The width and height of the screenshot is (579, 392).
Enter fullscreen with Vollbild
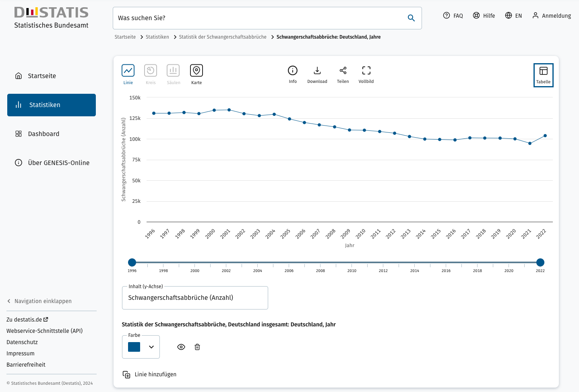coord(366,71)
